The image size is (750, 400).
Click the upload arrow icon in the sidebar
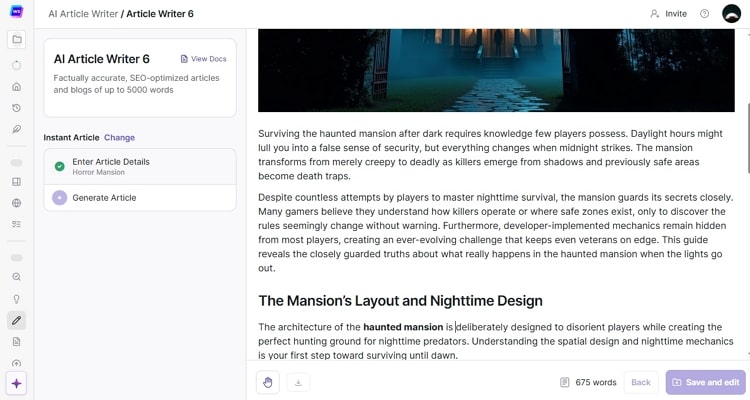click(x=16, y=363)
